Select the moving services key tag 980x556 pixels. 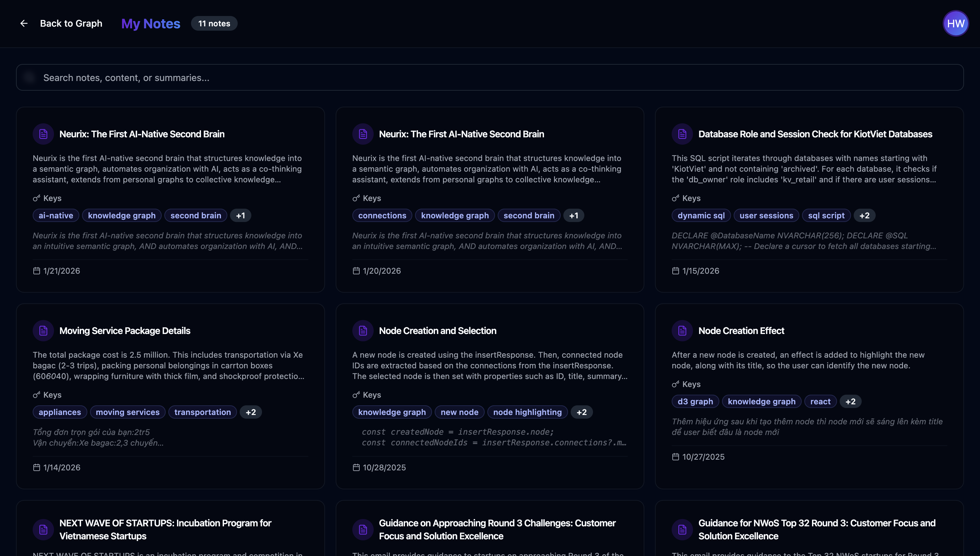pos(128,412)
